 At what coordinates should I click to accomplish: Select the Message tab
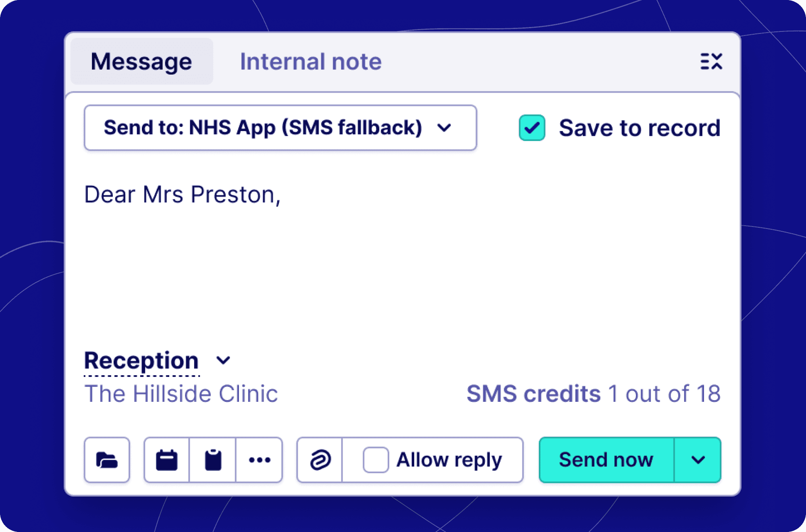[x=141, y=62]
